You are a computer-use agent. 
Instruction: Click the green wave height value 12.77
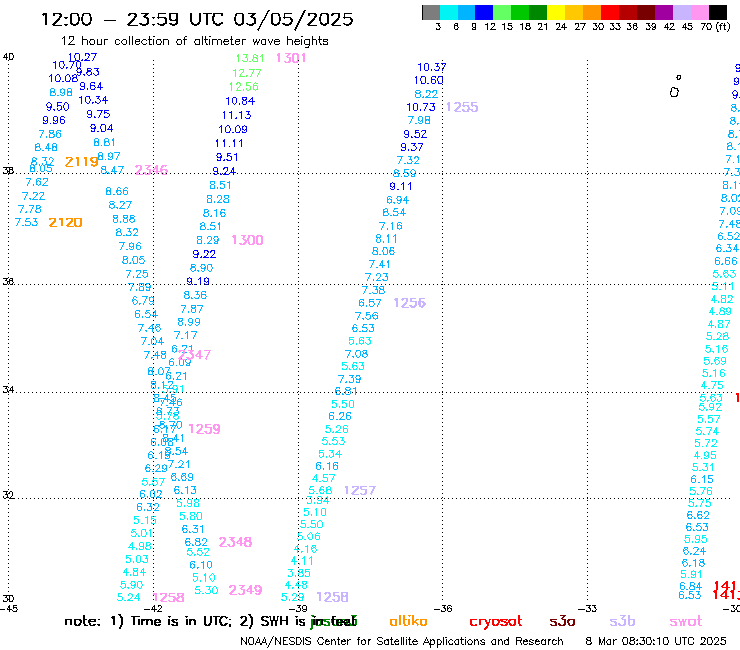pos(247,73)
